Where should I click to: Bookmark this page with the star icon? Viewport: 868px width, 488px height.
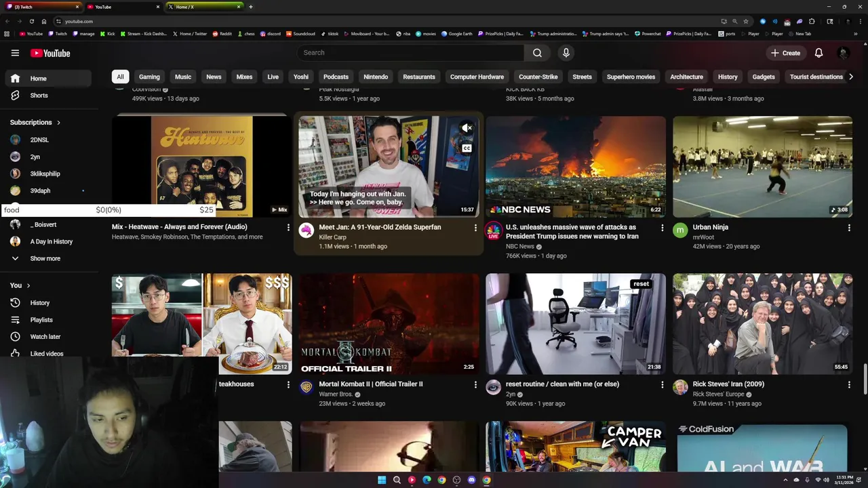pyautogui.click(x=746, y=21)
